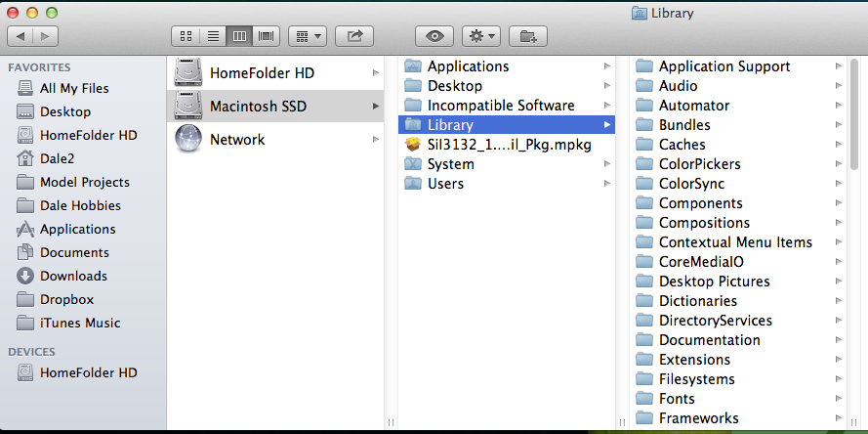Viewport: 868px width, 434px height.
Task: Switch to column view
Action: click(x=239, y=36)
